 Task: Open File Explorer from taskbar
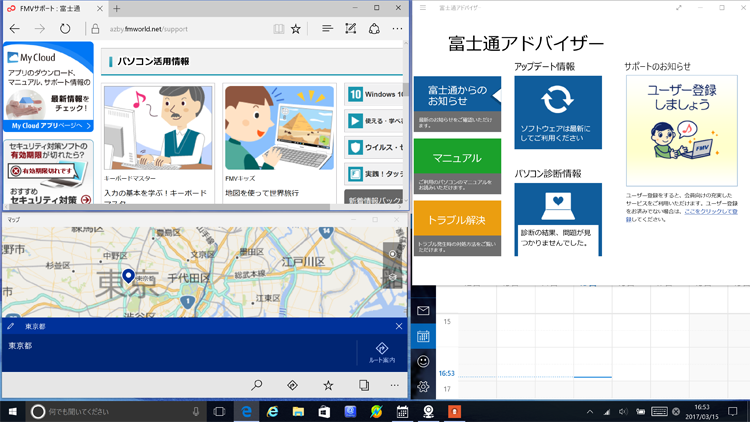pyautogui.click(x=298, y=411)
